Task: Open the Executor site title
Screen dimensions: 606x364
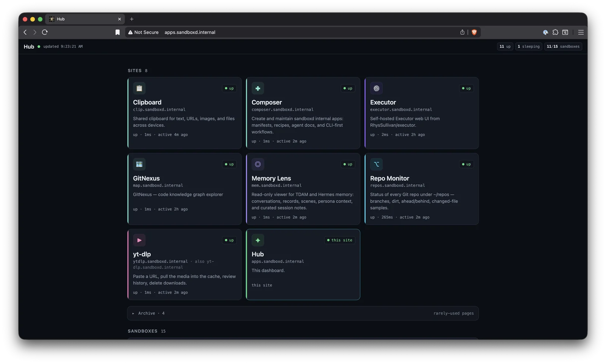Action: point(383,102)
